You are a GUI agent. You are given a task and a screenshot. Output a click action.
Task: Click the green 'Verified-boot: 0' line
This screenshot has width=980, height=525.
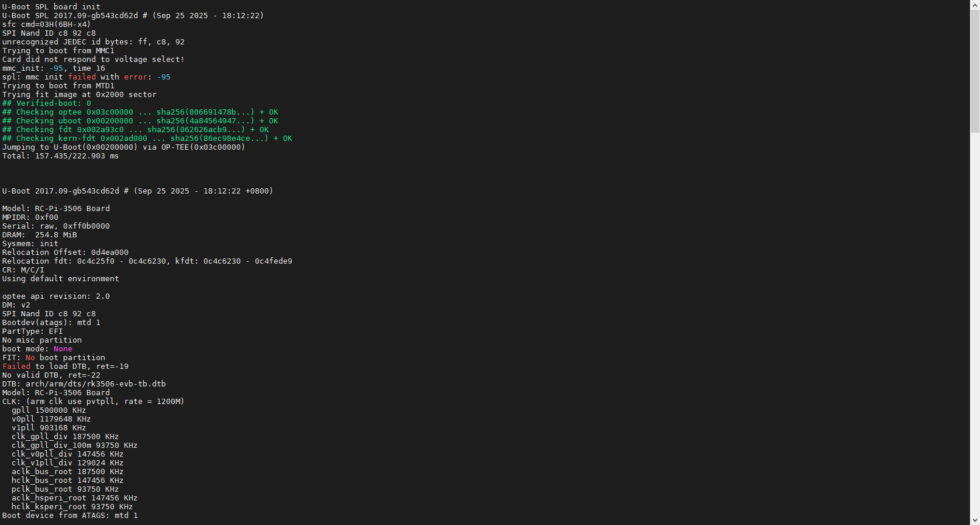47,103
